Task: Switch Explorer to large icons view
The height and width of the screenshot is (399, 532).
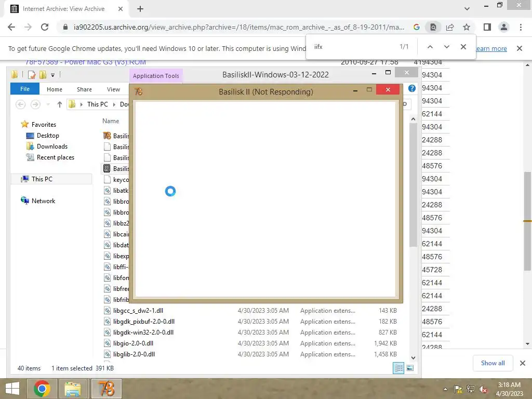Action: pos(410,368)
